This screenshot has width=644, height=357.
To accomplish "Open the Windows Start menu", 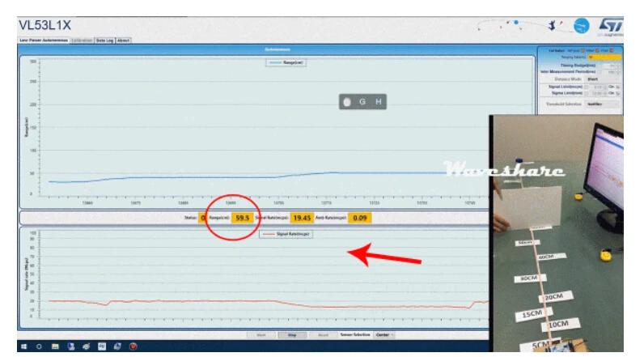I will (x=23, y=346).
